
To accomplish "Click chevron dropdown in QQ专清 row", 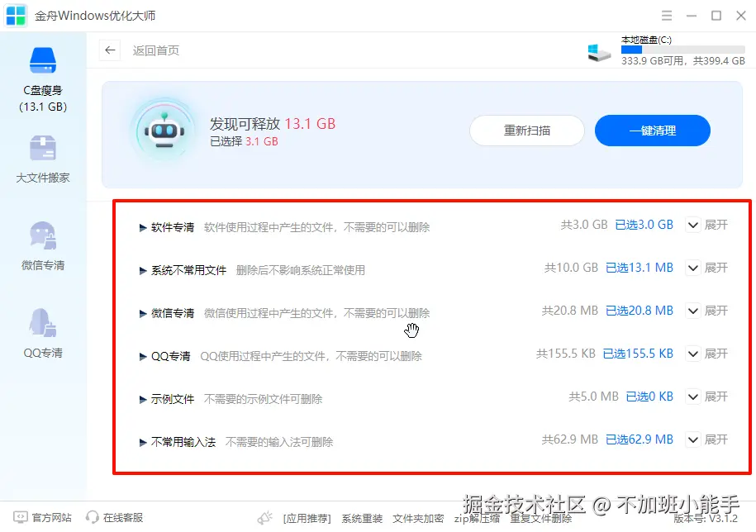I will coord(693,354).
